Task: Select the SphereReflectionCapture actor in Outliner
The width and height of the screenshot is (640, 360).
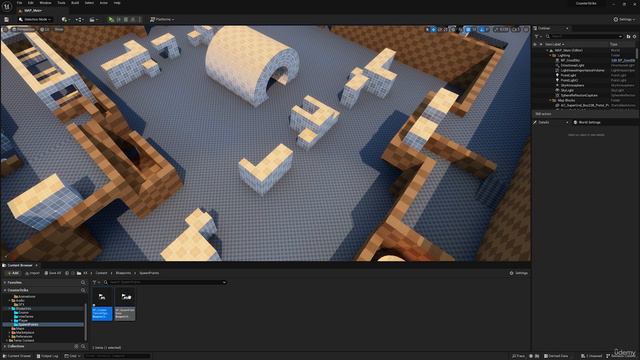Action: (579, 95)
